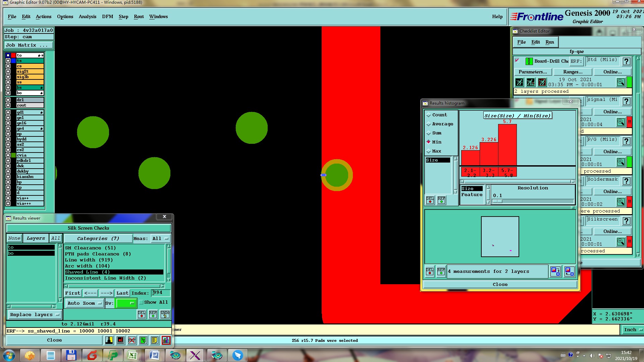Open the Replace layers dropdown
The height and width of the screenshot is (362, 644).
pos(34,315)
